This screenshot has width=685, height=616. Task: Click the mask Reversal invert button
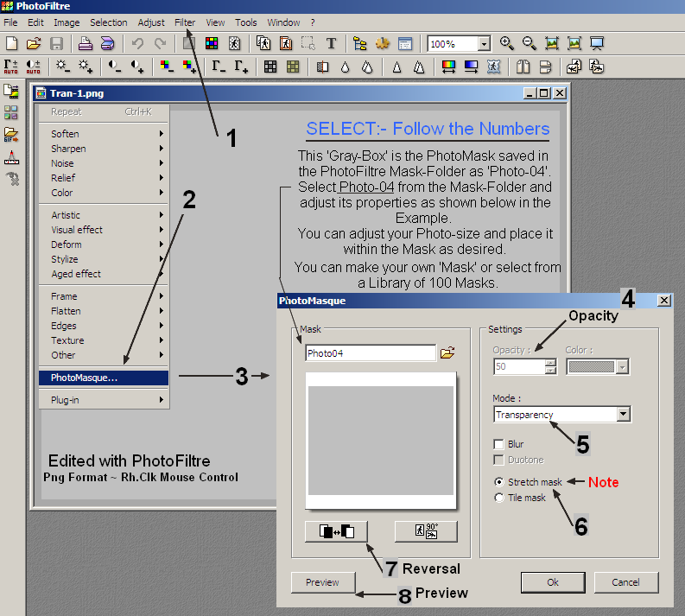tap(336, 531)
